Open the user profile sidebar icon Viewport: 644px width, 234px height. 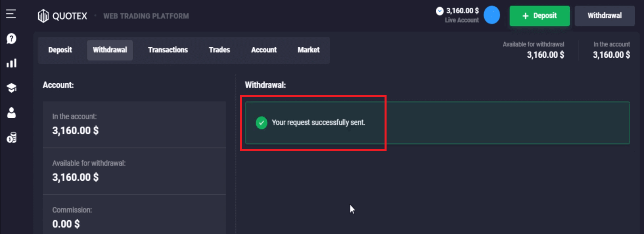11,113
